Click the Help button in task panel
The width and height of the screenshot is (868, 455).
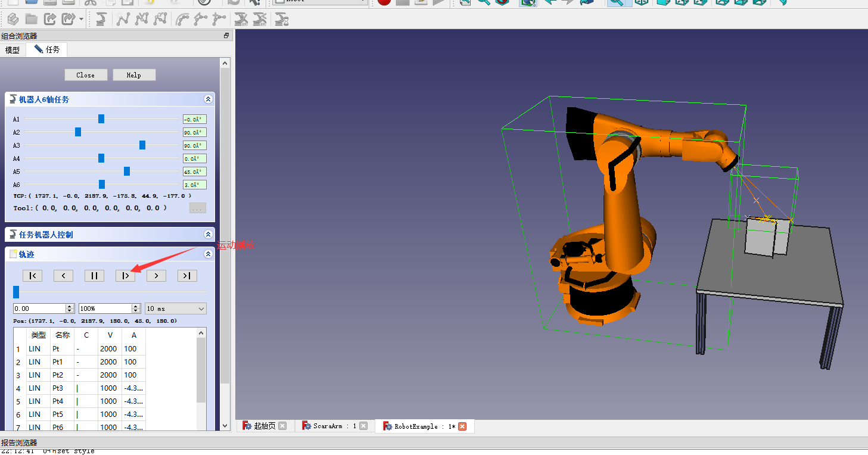[134, 74]
